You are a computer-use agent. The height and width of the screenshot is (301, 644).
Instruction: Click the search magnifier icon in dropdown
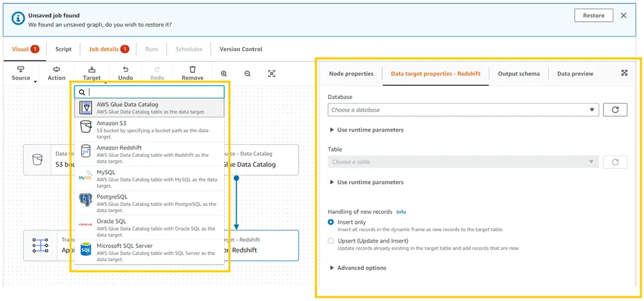(82, 92)
